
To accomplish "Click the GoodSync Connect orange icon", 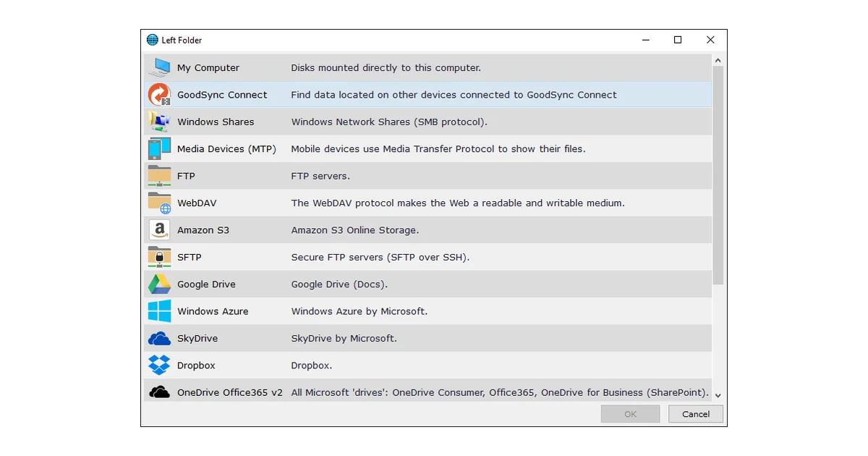I will coord(159,95).
